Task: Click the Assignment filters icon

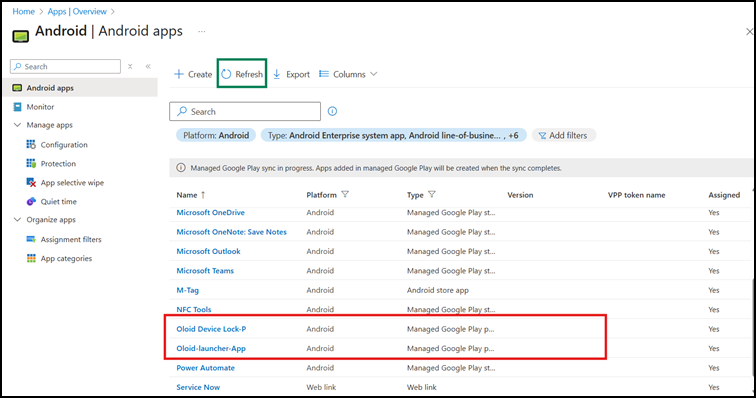Action: click(31, 239)
